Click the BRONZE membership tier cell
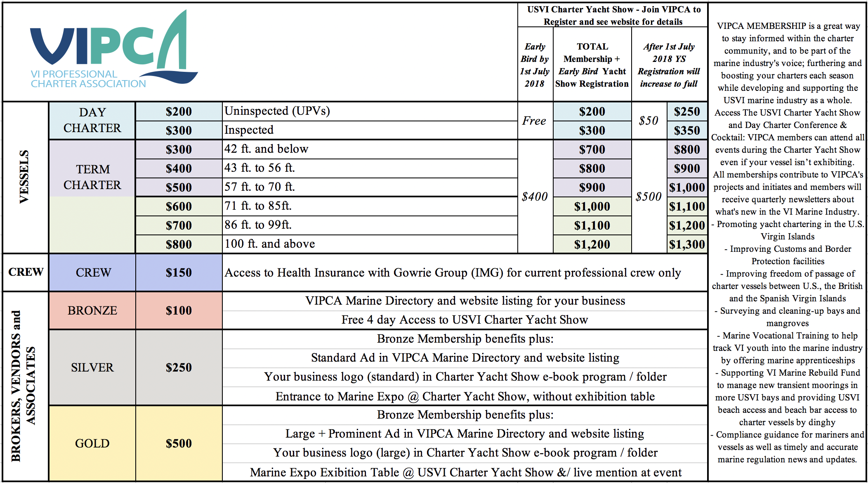This screenshot has height=483, width=868. (92, 310)
